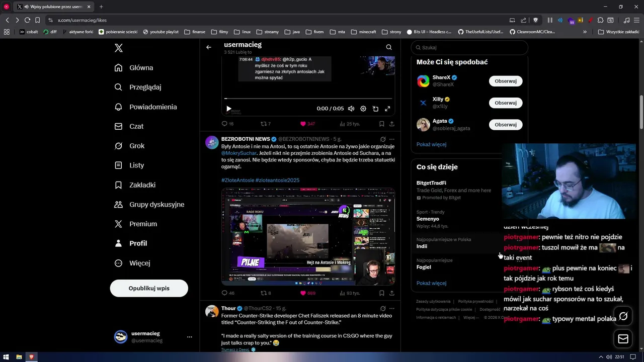Screen dimensions: 644x362
Task: Open Zakładki bookmarks page
Action: coord(135,185)
